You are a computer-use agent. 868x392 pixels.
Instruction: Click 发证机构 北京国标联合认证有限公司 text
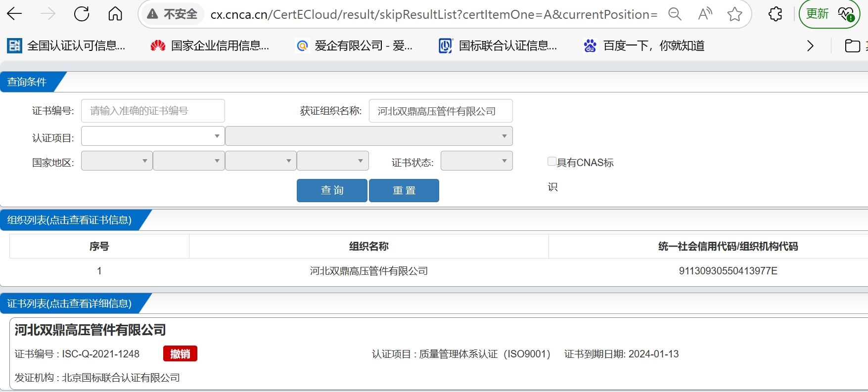[97, 378]
